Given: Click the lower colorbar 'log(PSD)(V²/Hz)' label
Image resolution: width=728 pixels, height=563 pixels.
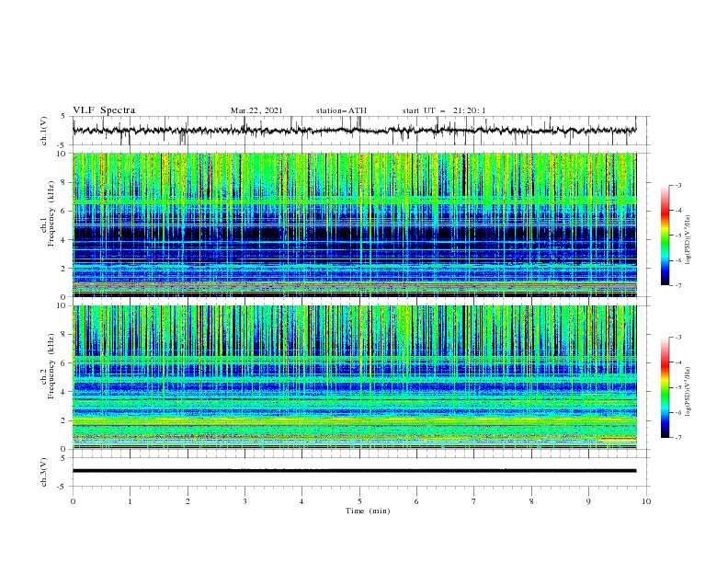Looking at the screenshot, I should click(x=688, y=392).
